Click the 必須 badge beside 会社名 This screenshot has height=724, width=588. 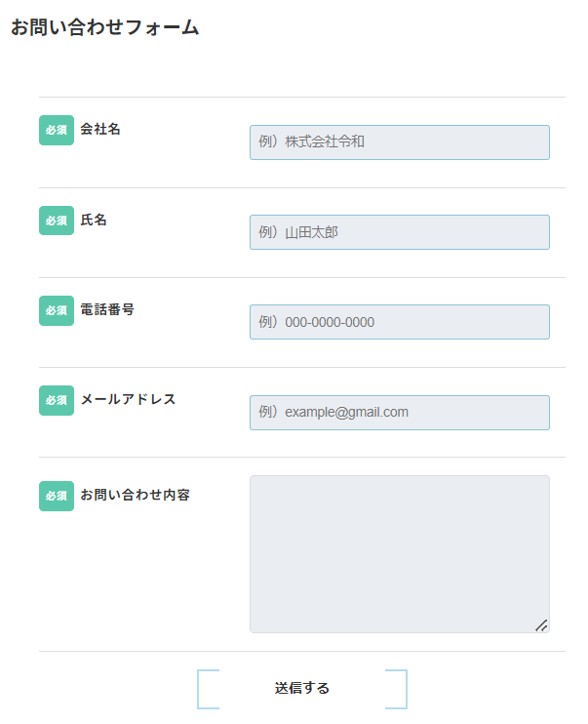tap(57, 130)
